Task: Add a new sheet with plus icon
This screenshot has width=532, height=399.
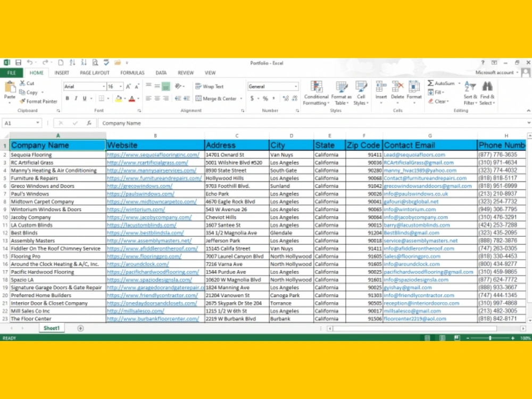Action: [80, 328]
